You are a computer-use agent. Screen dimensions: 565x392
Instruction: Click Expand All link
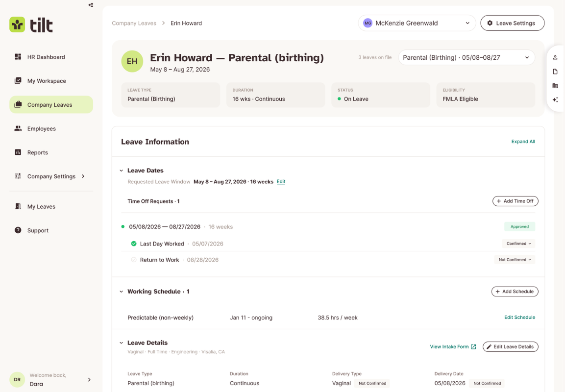[x=523, y=142]
